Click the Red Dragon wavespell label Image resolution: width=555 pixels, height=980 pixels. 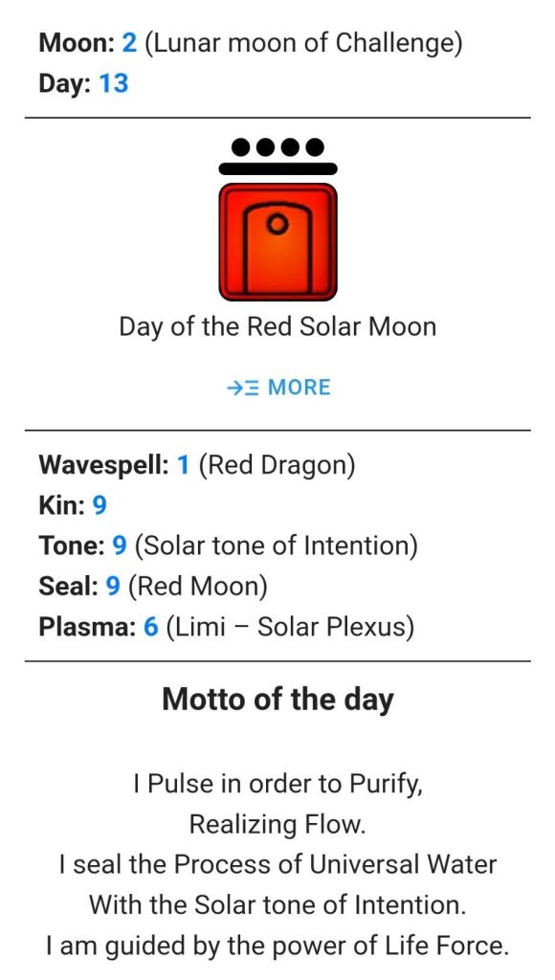[277, 466]
